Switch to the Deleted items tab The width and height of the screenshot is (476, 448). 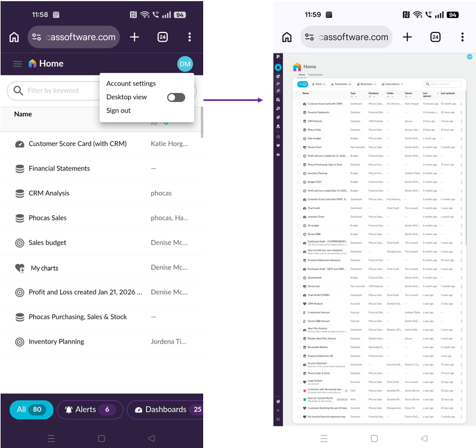pos(316,75)
